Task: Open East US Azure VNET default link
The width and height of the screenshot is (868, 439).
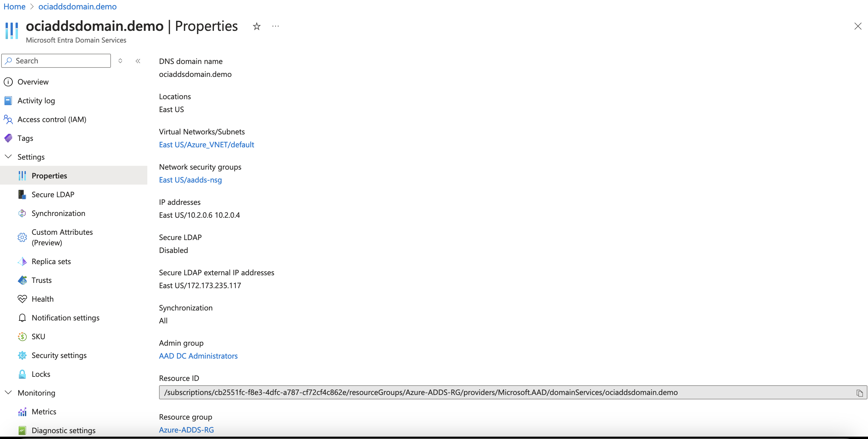Action: (207, 144)
